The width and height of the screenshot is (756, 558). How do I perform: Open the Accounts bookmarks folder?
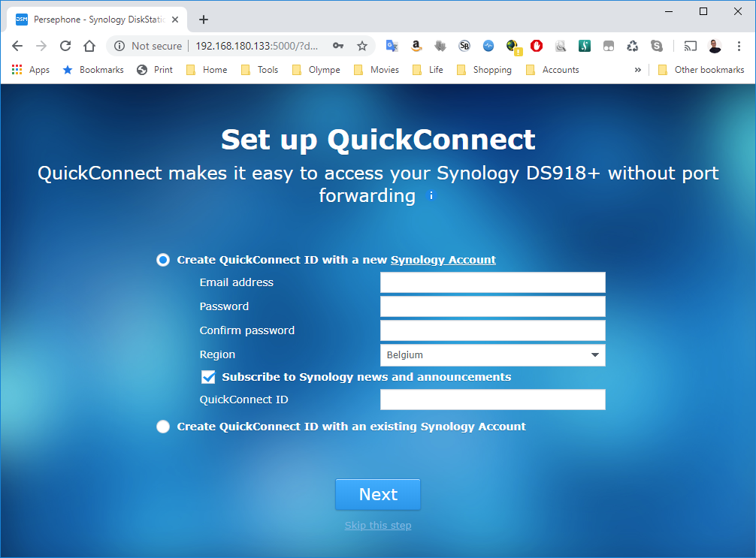click(x=552, y=70)
